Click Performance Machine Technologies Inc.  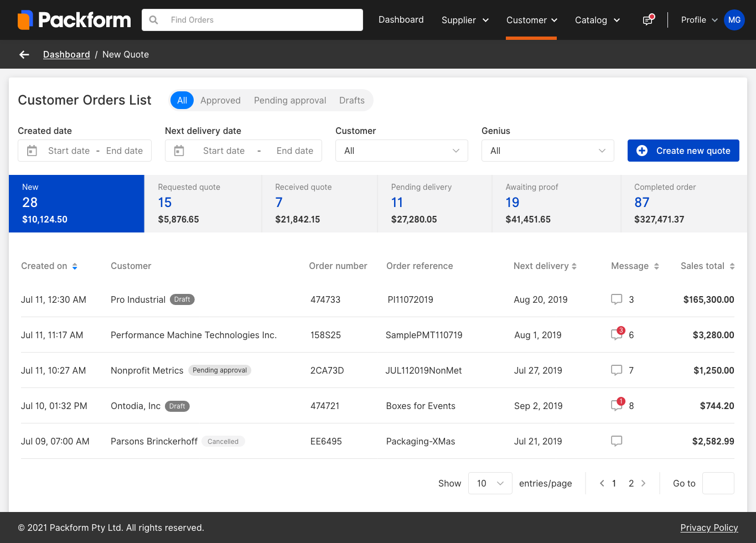click(x=194, y=335)
